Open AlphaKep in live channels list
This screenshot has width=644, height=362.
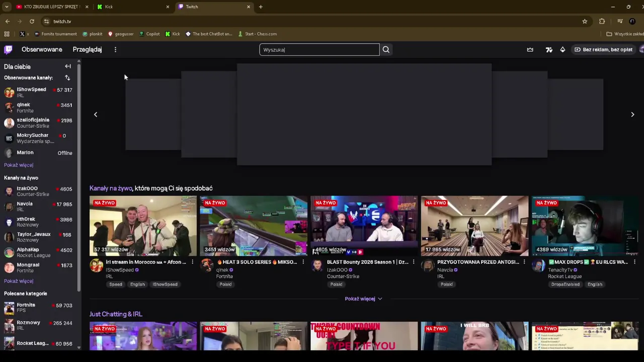tap(39, 252)
